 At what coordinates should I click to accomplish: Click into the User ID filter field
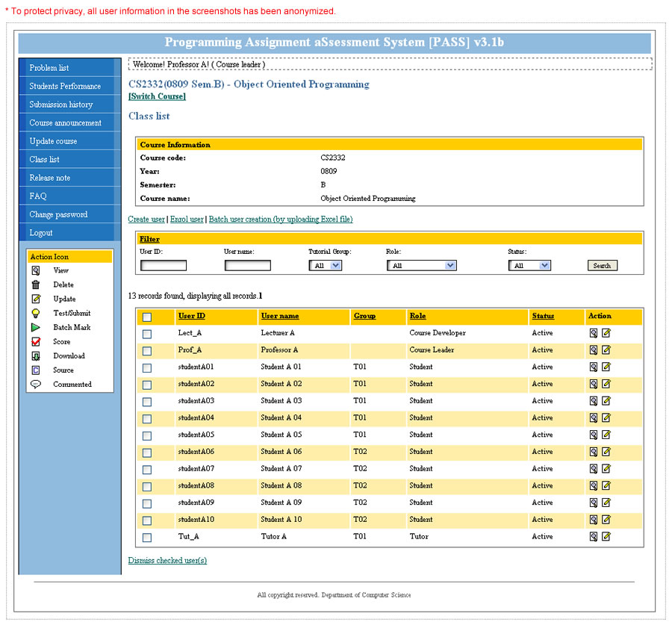click(164, 265)
